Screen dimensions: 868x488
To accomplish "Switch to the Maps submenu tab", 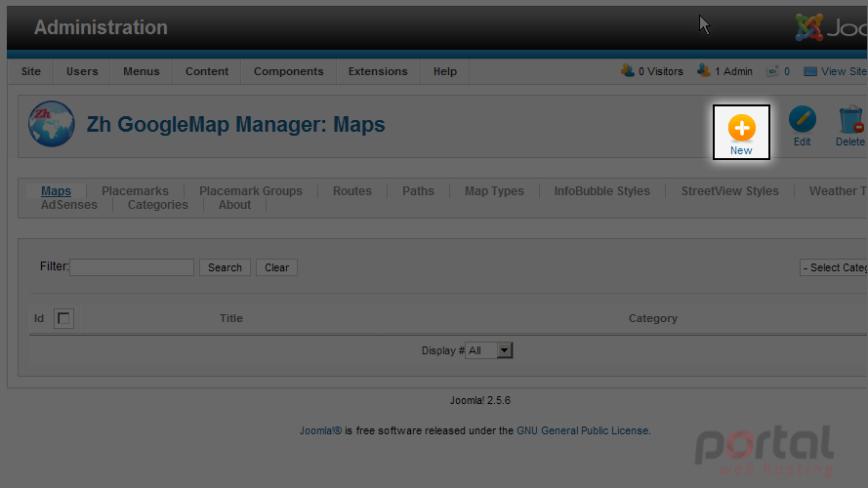I will click(56, 191).
